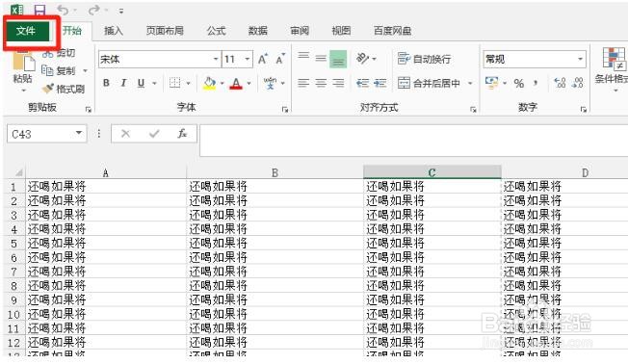The width and height of the screenshot is (628, 364).
Task: Open the 文件 (File) menu tab
Action: click(x=26, y=31)
